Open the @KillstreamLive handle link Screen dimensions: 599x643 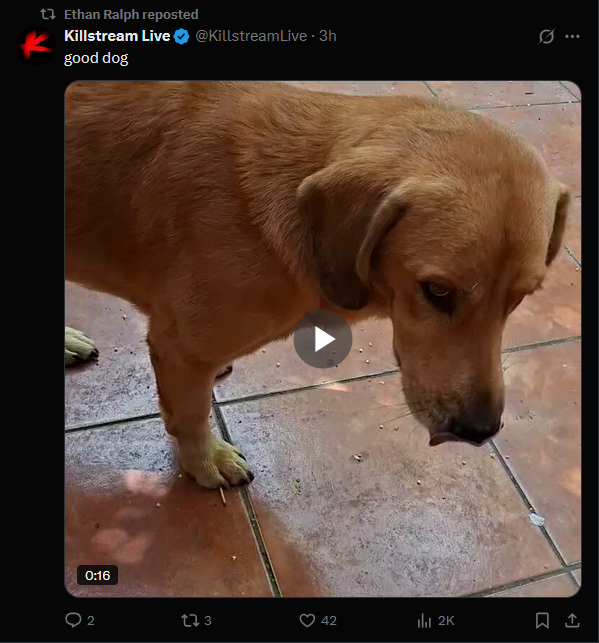pyautogui.click(x=251, y=36)
